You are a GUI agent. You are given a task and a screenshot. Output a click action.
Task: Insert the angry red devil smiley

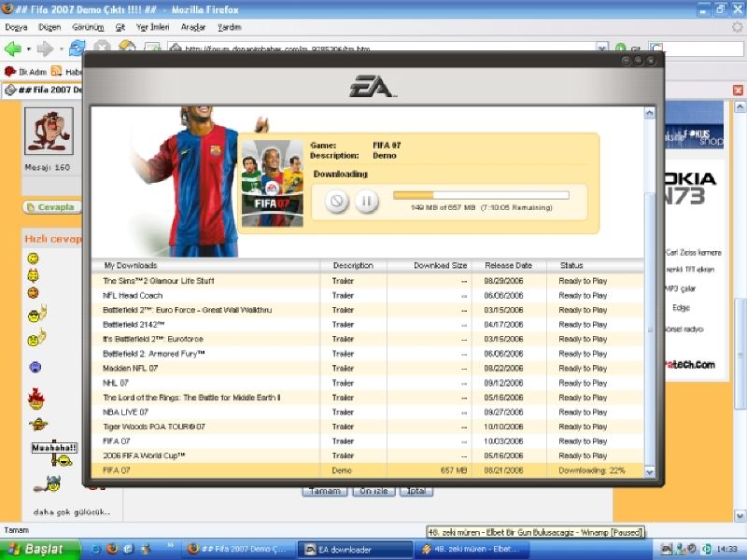[x=35, y=400]
